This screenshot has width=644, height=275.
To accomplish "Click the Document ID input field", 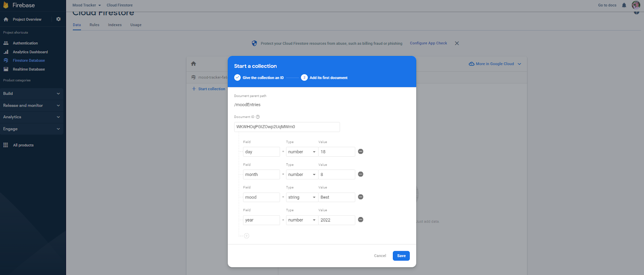I will [287, 127].
